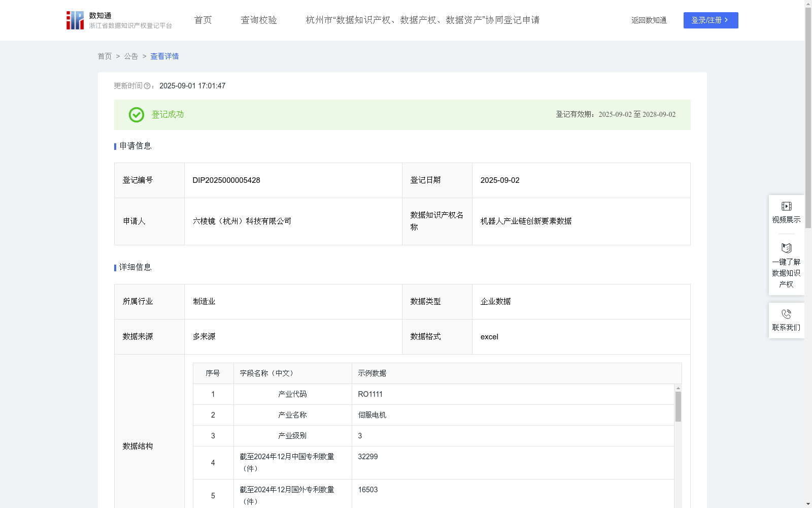Click sample value 16503
Viewport: 812px width, 508px height.
pyautogui.click(x=368, y=490)
